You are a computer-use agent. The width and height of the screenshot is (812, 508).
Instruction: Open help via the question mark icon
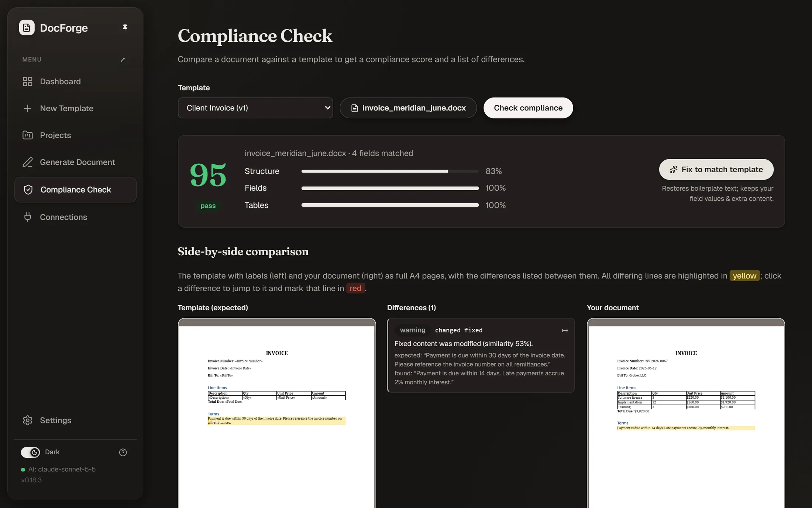123,452
